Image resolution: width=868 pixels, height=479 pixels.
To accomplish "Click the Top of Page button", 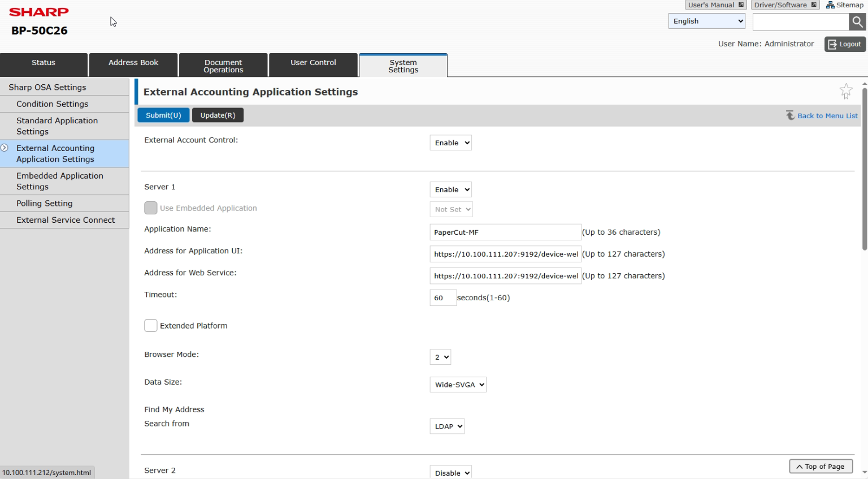I will [x=821, y=467].
